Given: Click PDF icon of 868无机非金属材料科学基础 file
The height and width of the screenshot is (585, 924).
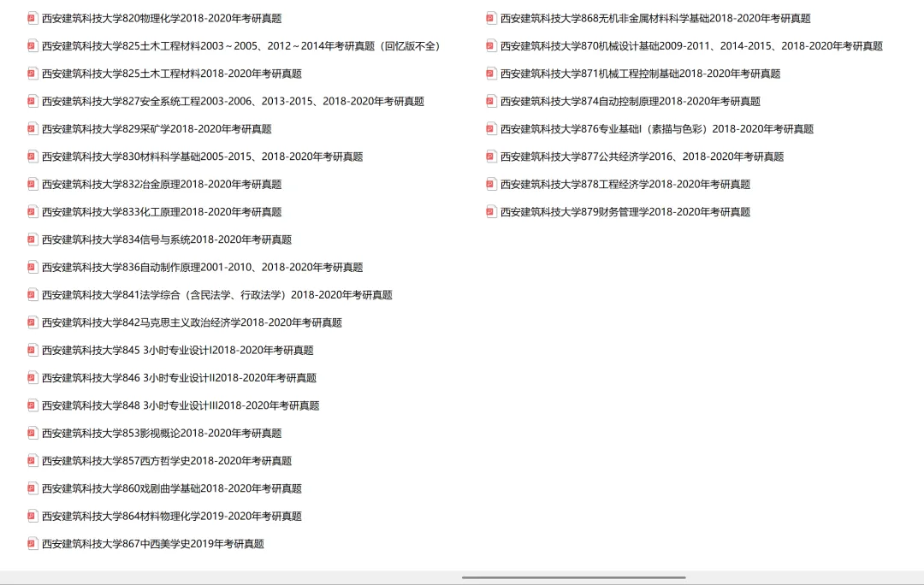Looking at the screenshot, I should click(490, 18).
